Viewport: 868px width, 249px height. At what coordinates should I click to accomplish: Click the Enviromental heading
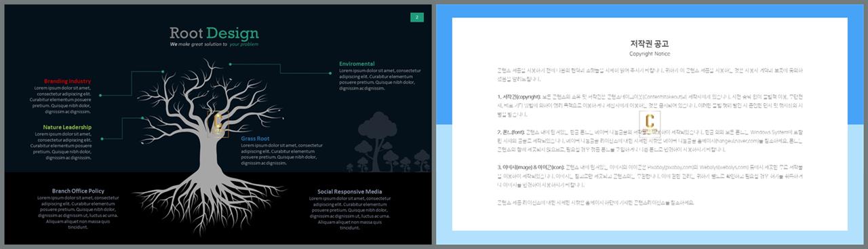(x=357, y=64)
